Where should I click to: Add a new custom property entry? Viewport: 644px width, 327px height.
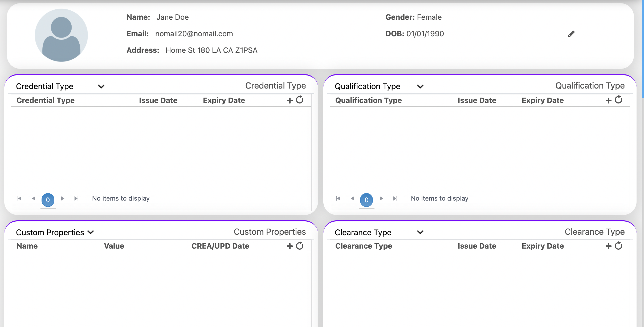(290, 246)
